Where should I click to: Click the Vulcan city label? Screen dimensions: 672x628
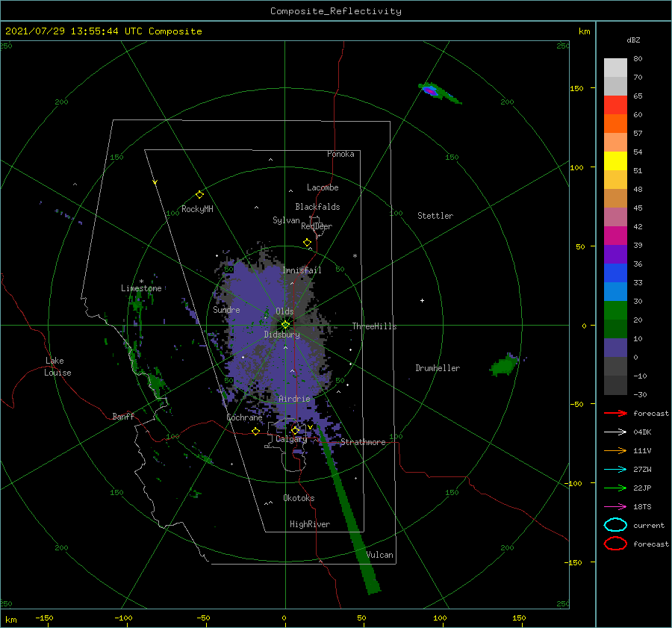(x=380, y=555)
